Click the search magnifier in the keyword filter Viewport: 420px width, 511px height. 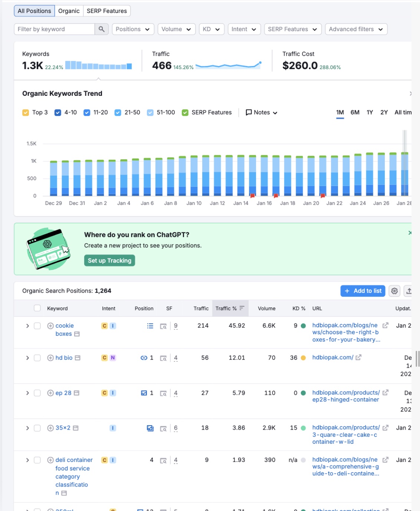101,29
